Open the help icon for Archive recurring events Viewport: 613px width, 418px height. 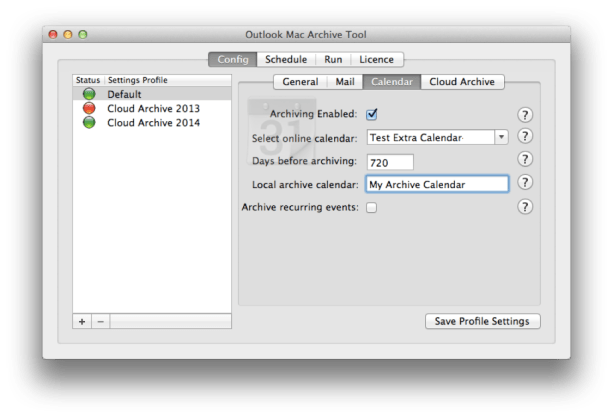click(525, 207)
